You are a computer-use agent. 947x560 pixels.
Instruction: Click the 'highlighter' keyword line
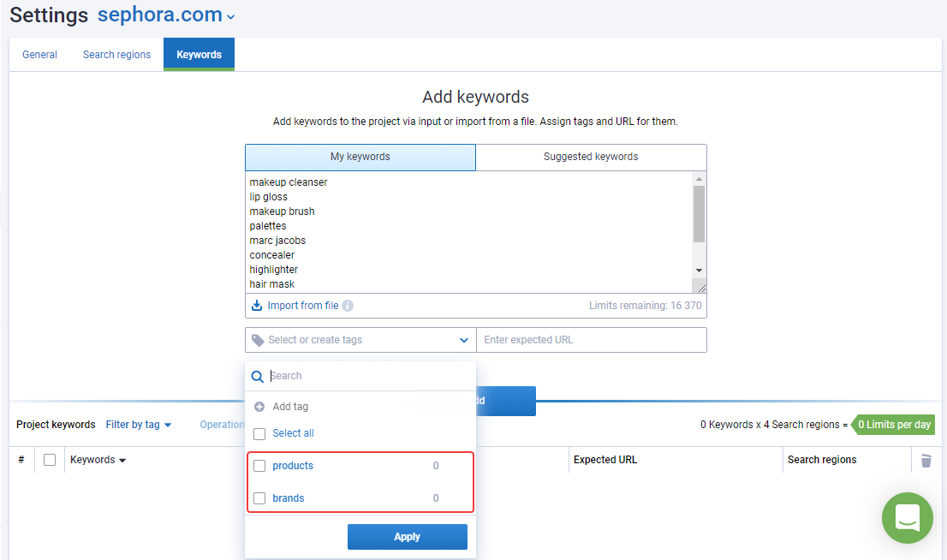coord(274,270)
